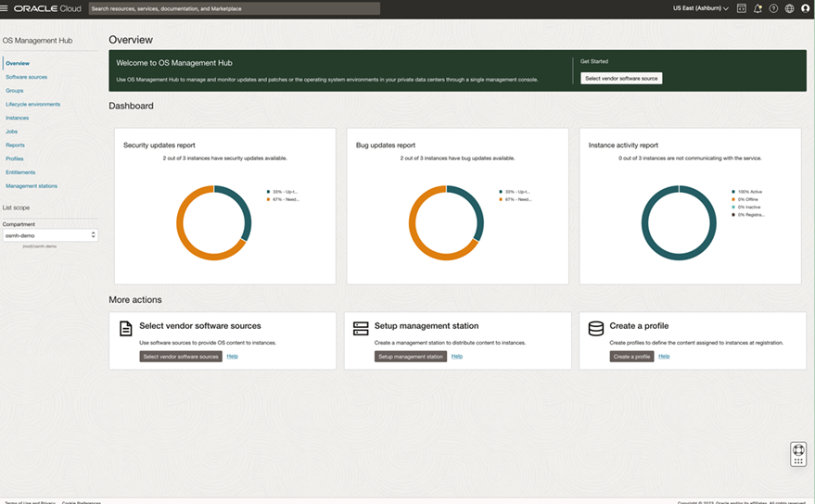The width and height of the screenshot is (815, 504).
Task: Expand the US East (Ashburn) region dropdown
Action: [701, 8]
